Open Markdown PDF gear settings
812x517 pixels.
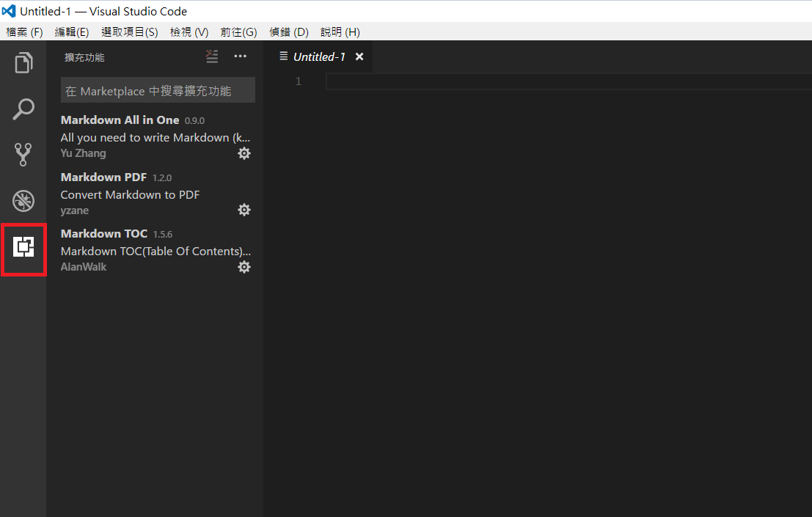244,210
